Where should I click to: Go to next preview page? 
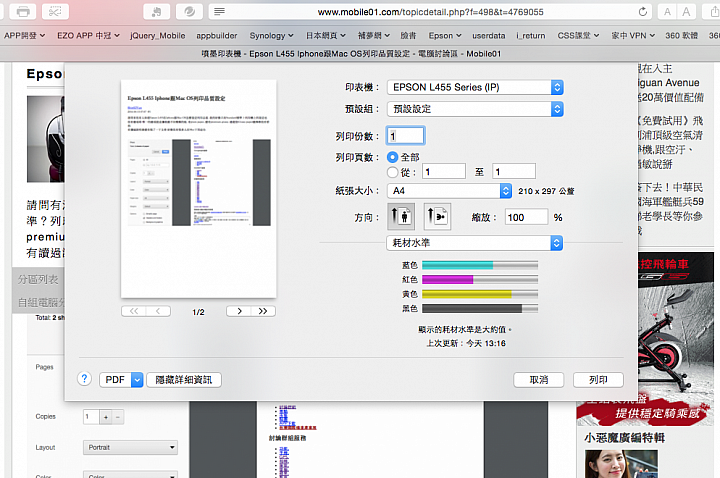click(x=239, y=311)
